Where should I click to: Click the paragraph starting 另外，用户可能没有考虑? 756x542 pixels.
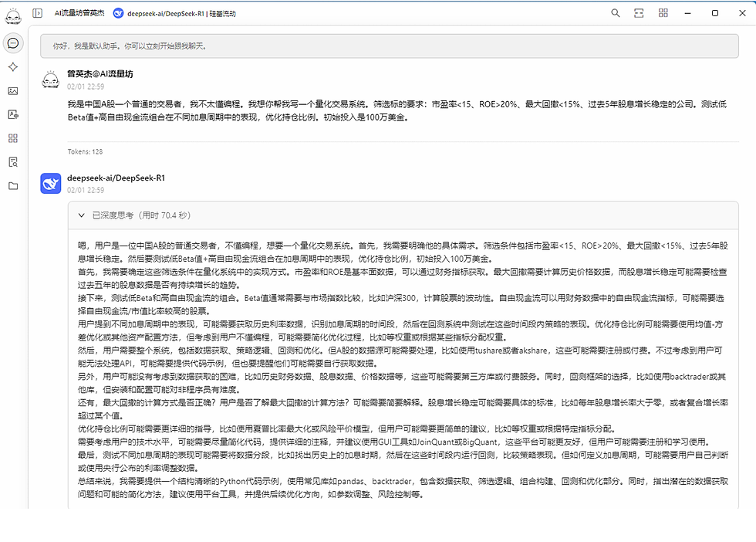coord(402,383)
